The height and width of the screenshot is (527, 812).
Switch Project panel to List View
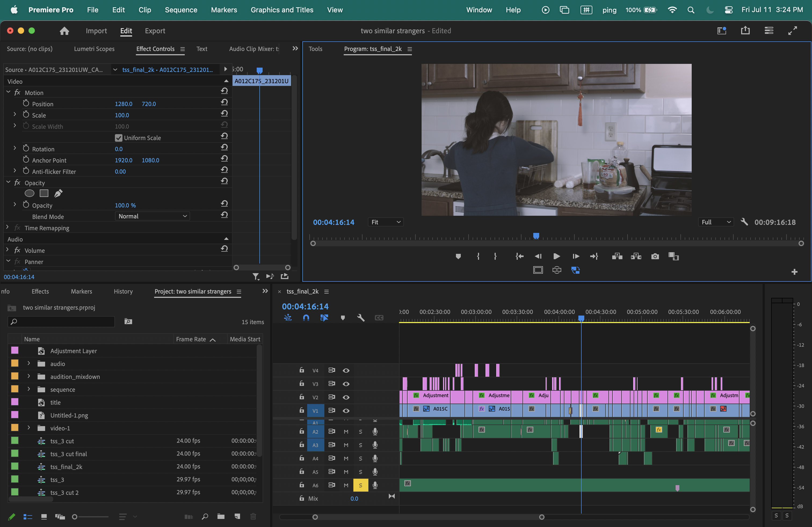[x=28, y=517]
